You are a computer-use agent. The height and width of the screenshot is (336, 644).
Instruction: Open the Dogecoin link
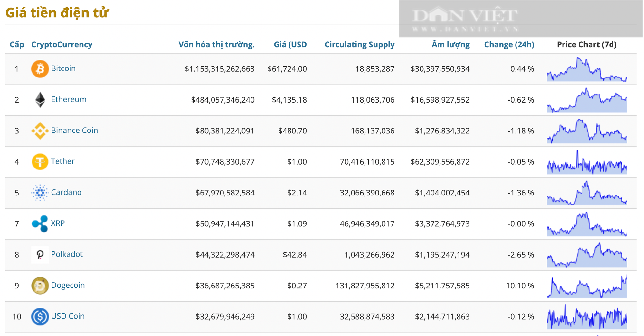pyautogui.click(x=68, y=285)
